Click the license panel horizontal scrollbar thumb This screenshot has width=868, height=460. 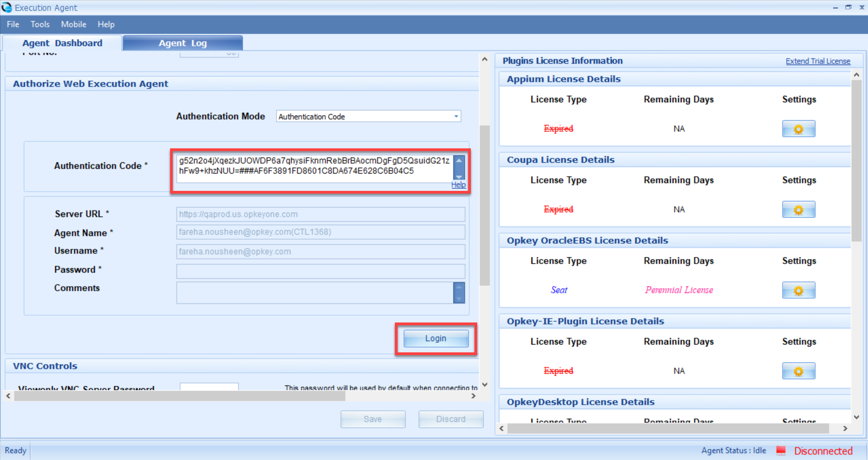point(668,428)
